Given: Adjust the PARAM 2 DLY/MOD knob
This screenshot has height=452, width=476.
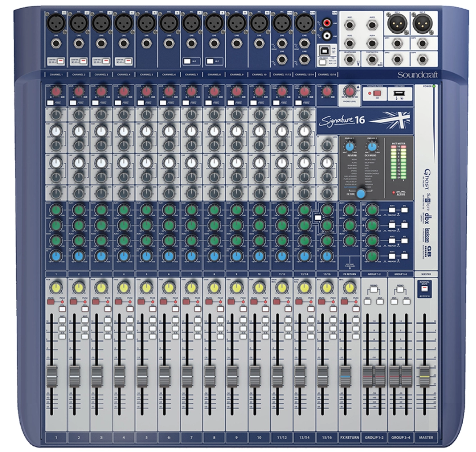Looking at the screenshot, I should click(x=372, y=146).
